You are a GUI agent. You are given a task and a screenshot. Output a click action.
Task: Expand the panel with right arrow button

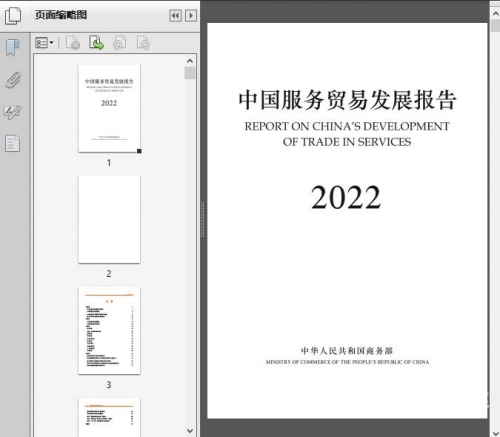tap(191, 16)
